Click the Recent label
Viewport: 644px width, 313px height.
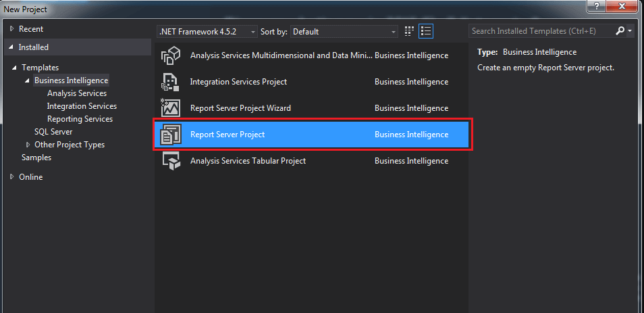[31, 29]
